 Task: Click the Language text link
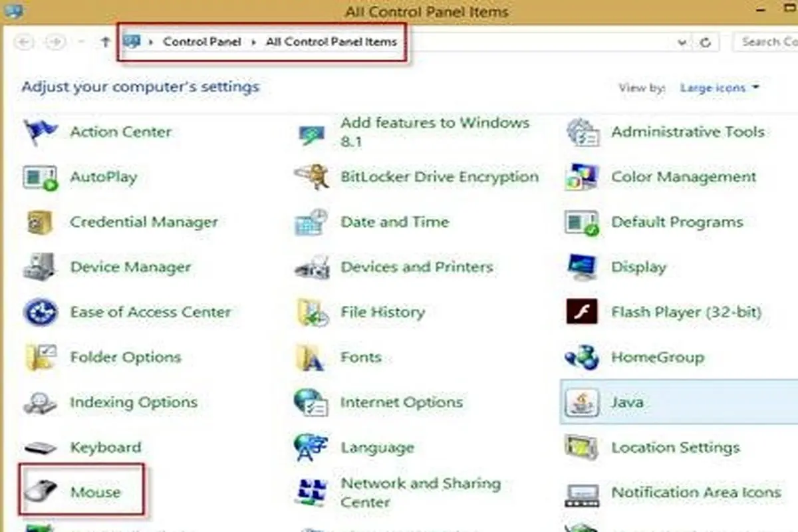(x=377, y=448)
